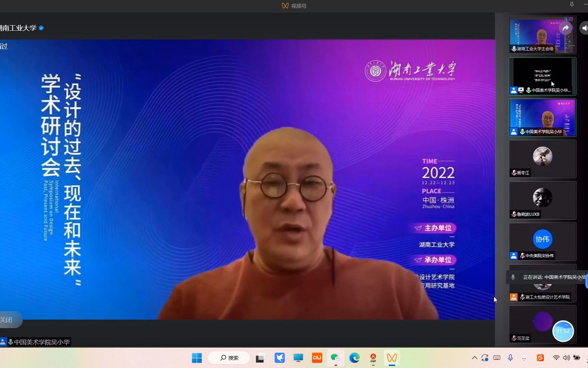
Task: Click the microphone icon on 湖南工业大学主会场 label
Action: [513, 49]
